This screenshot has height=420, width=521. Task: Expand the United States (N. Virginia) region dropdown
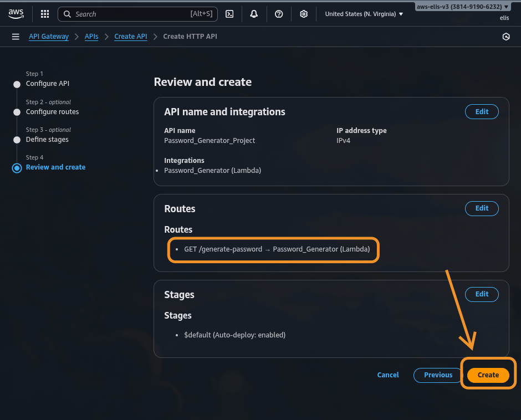point(364,14)
